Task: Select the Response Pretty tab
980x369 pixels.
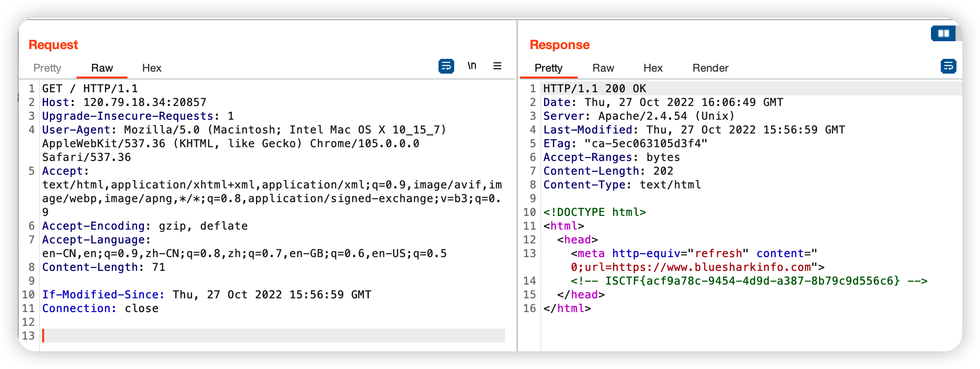Action: click(x=548, y=68)
